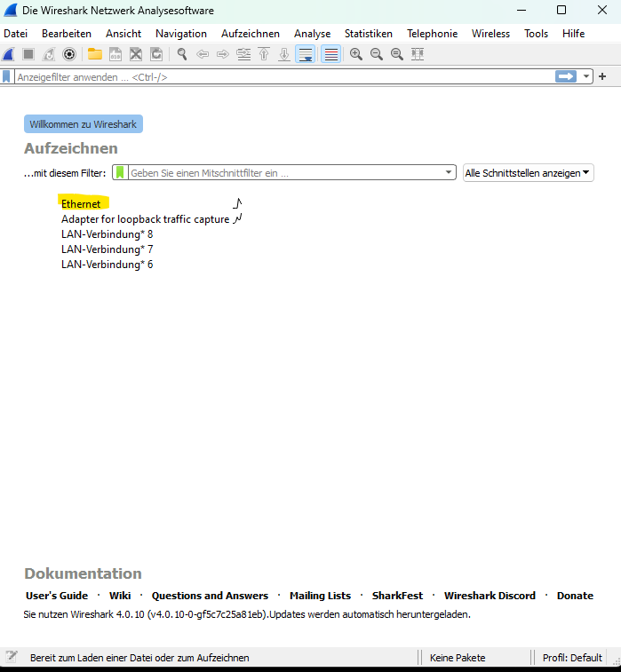Click 'Willkommen zu Wireshark' button
621x672 pixels.
[x=84, y=124]
